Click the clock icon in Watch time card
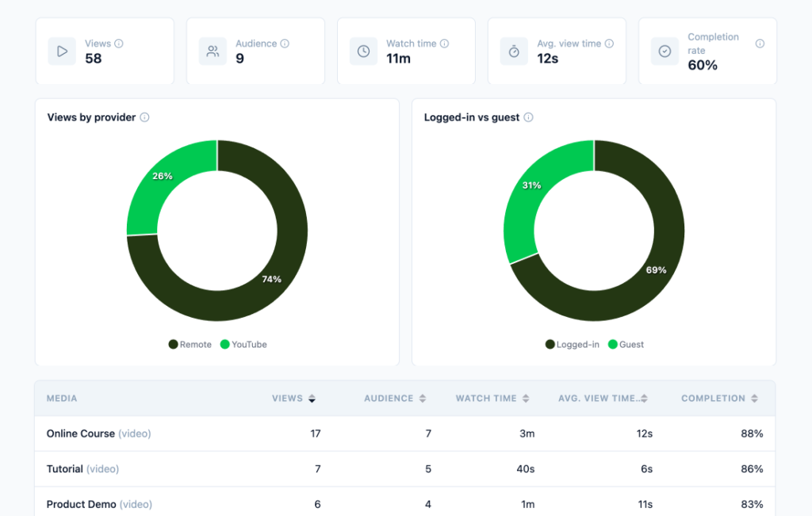The width and height of the screenshot is (812, 516). [363, 52]
